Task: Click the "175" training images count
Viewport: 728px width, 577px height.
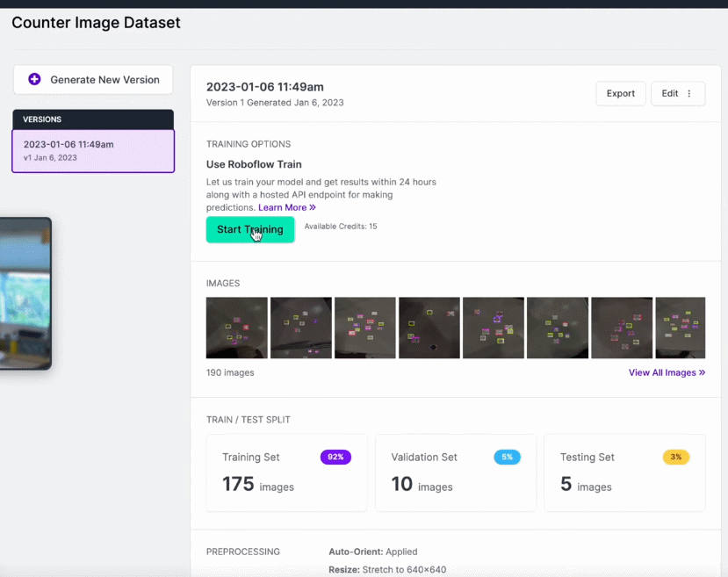Action: [x=238, y=484]
